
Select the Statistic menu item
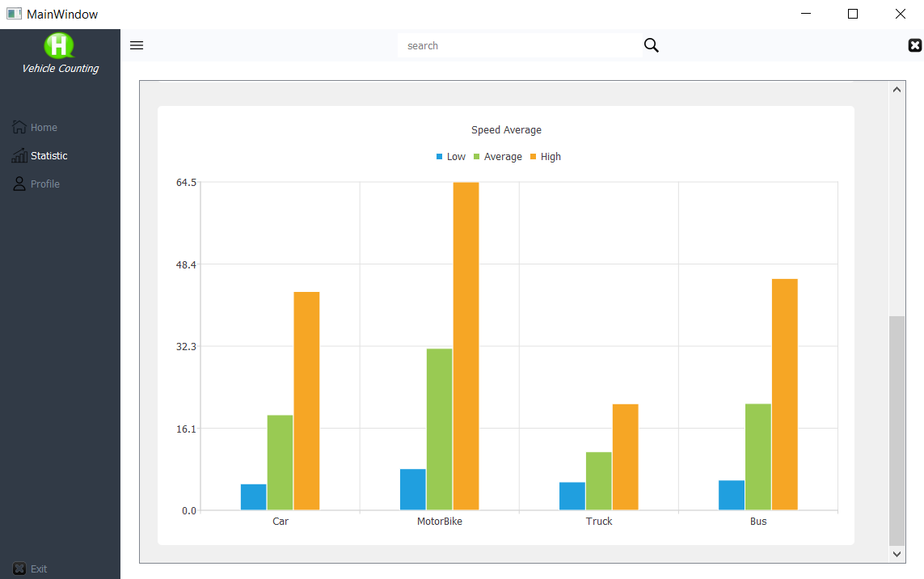coord(49,155)
